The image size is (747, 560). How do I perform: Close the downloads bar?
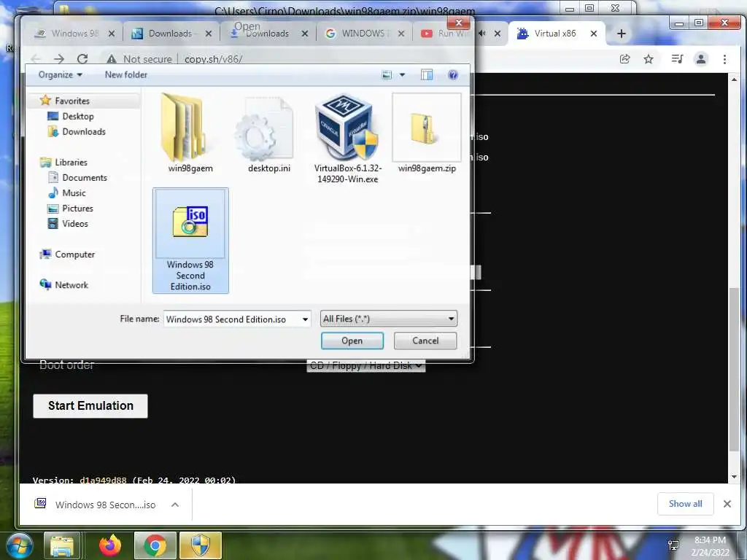click(x=727, y=504)
